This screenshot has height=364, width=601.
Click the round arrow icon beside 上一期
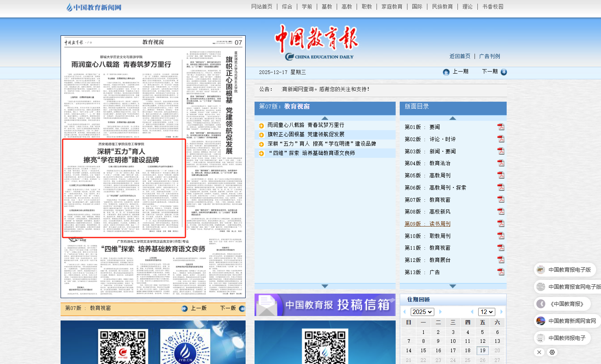point(446,72)
